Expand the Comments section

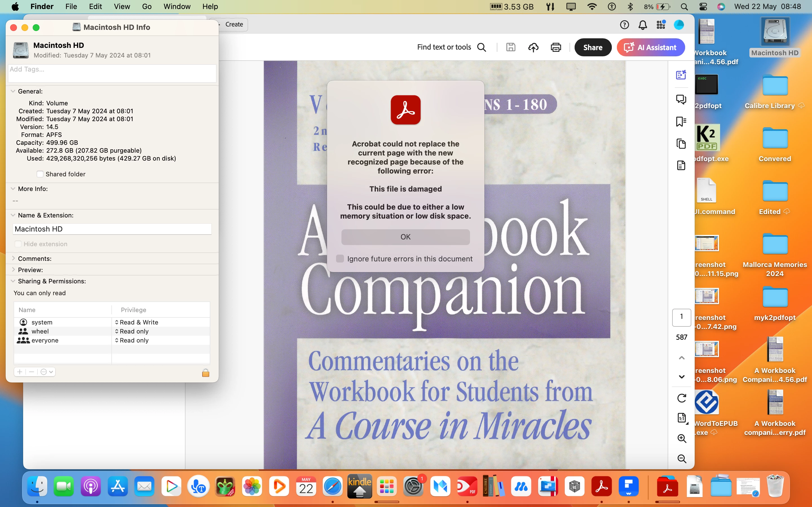[x=13, y=259]
